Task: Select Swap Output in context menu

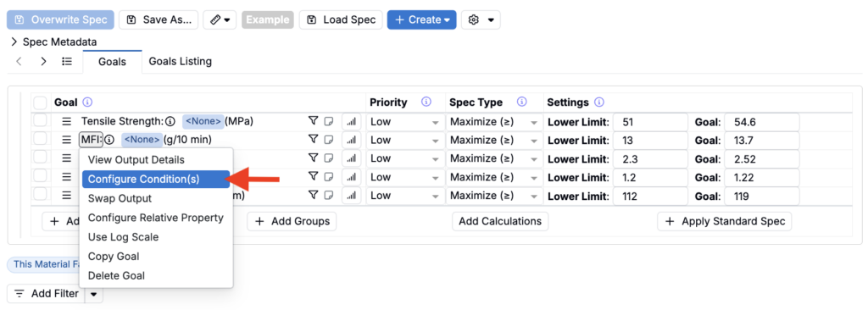Action: pyautogui.click(x=156, y=198)
